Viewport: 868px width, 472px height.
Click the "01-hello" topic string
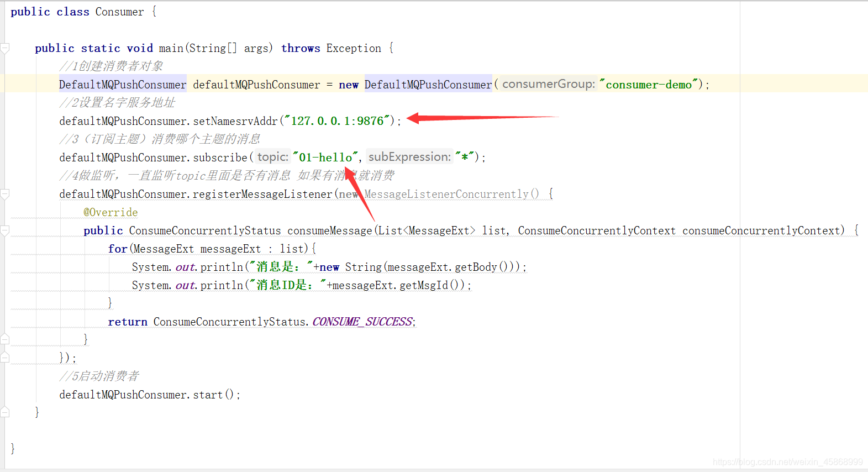(325, 158)
